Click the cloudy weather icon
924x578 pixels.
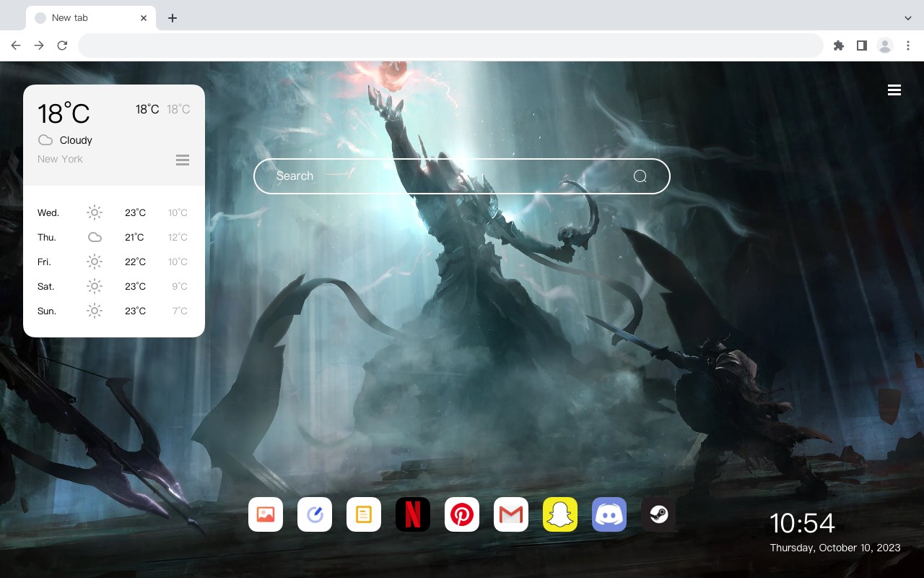pyautogui.click(x=45, y=140)
